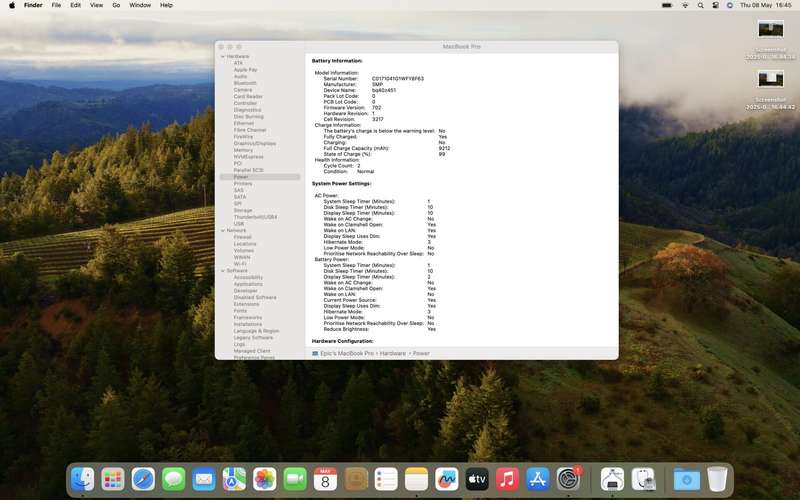Image resolution: width=800 pixels, height=500 pixels.
Task: Launch Maps from the Dock
Action: [234, 480]
